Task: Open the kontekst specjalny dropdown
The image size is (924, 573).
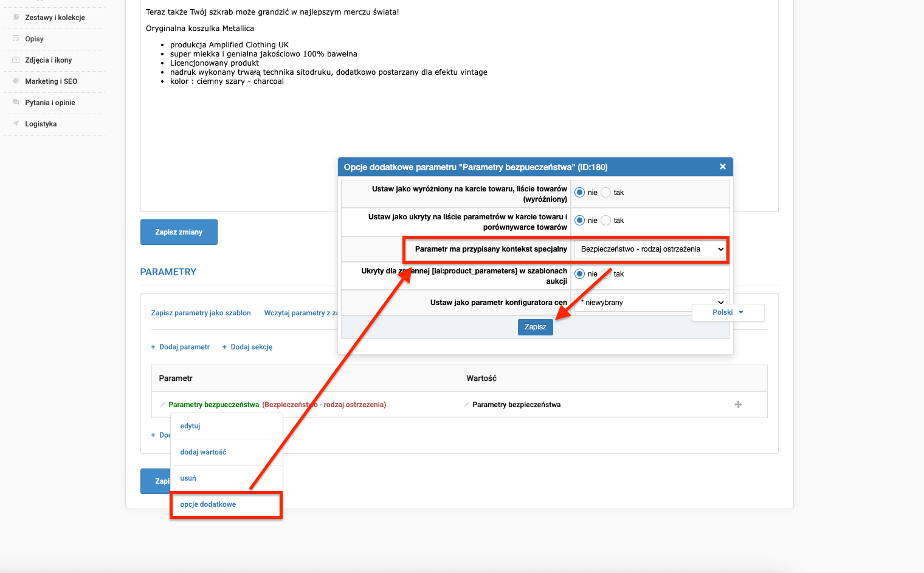Action: [650, 249]
